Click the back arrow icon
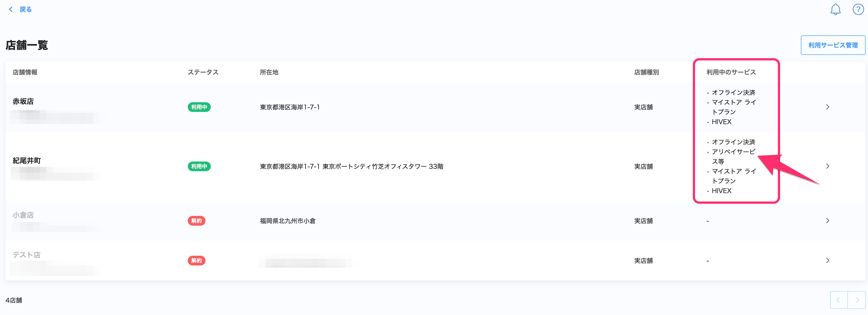 (x=11, y=10)
